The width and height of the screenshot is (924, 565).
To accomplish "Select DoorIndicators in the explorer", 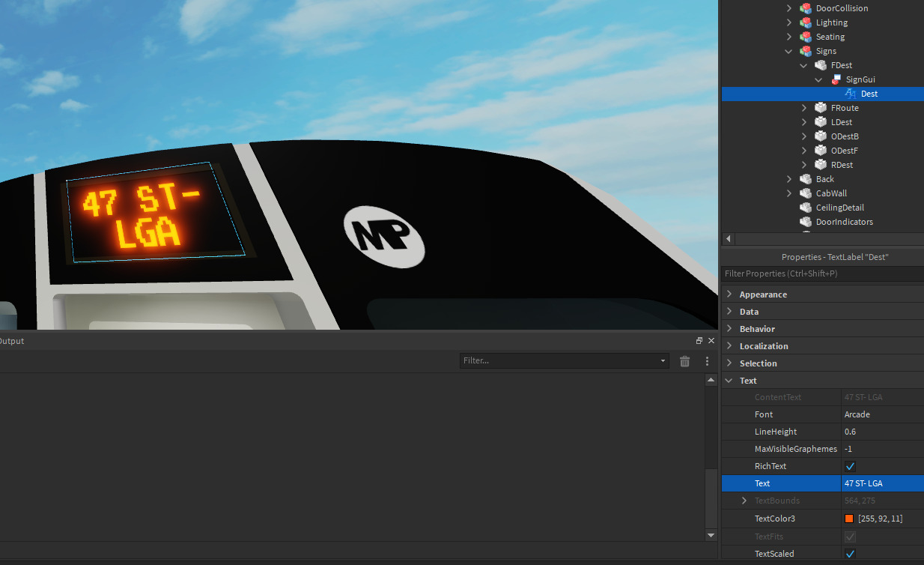I will point(844,222).
